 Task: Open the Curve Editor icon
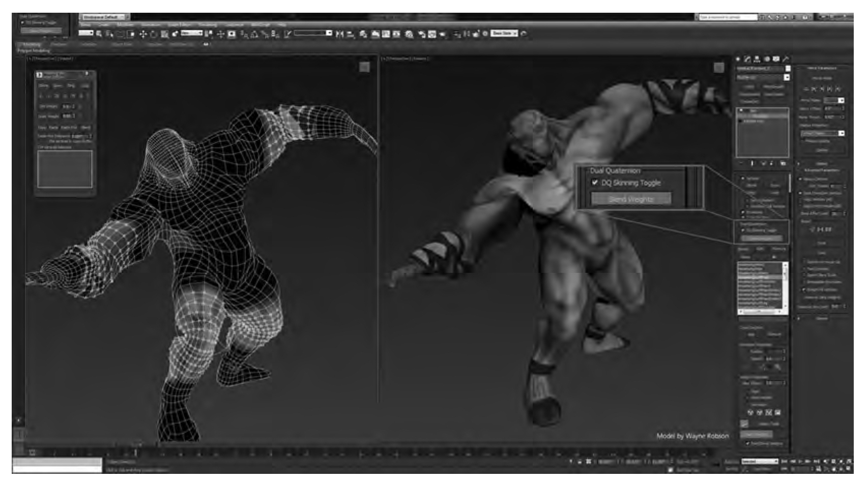click(386, 34)
